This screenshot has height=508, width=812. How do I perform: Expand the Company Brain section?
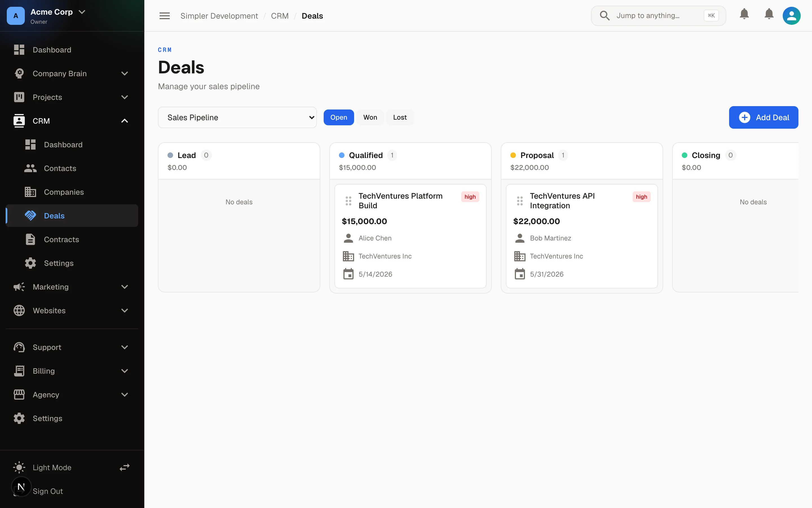125,74
